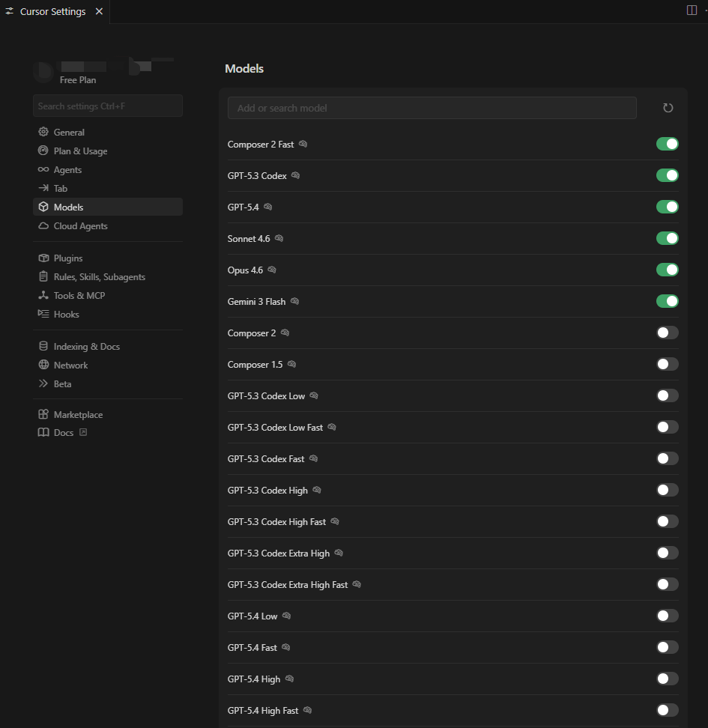This screenshot has width=708, height=728.
Task: Turn on the GPT-5.3 Codex Fast switch
Action: tap(667, 458)
